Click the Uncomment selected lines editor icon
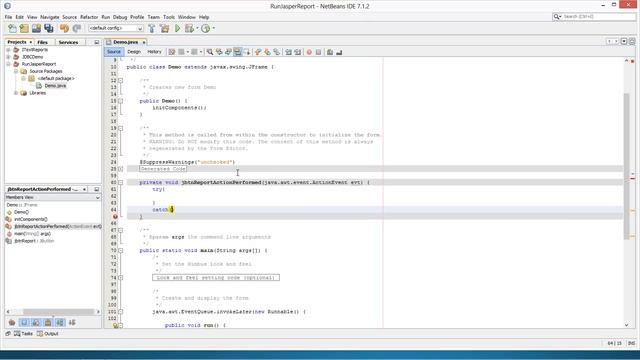640x360 pixels. coord(339,52)
